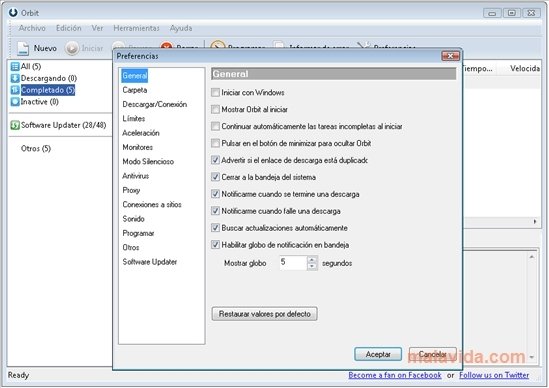Open the Archivo menu
This screenshot has height=388, width=549.
tap(32, 28)
